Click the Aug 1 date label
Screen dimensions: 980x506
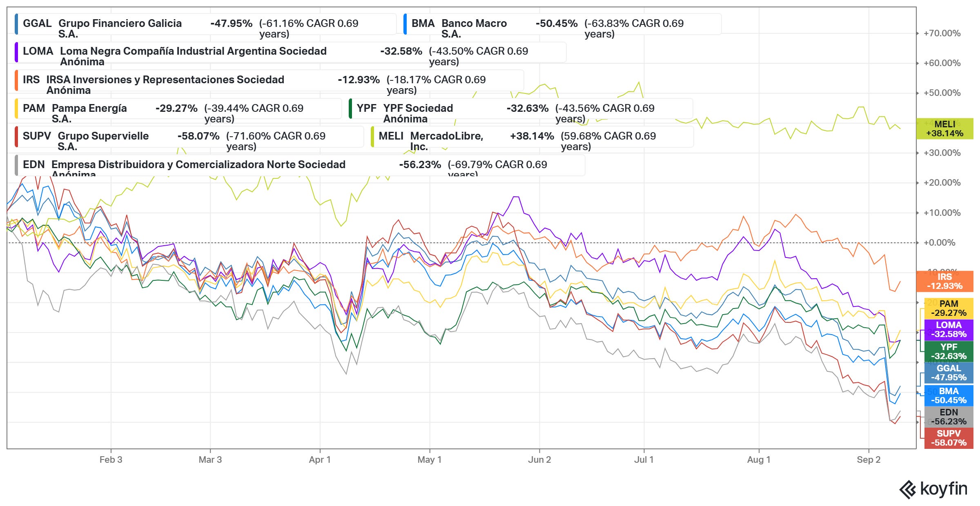(759, 460)
